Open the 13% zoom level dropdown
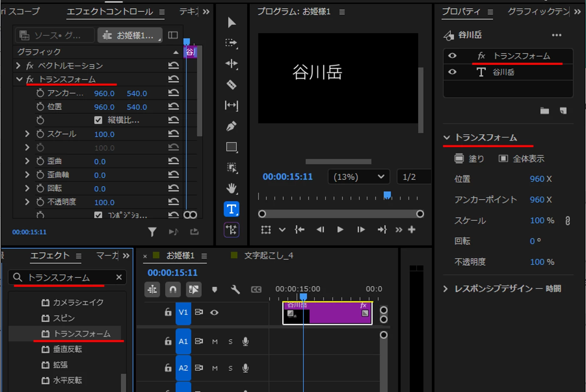586x392 pixels. (x=359, y=177)
